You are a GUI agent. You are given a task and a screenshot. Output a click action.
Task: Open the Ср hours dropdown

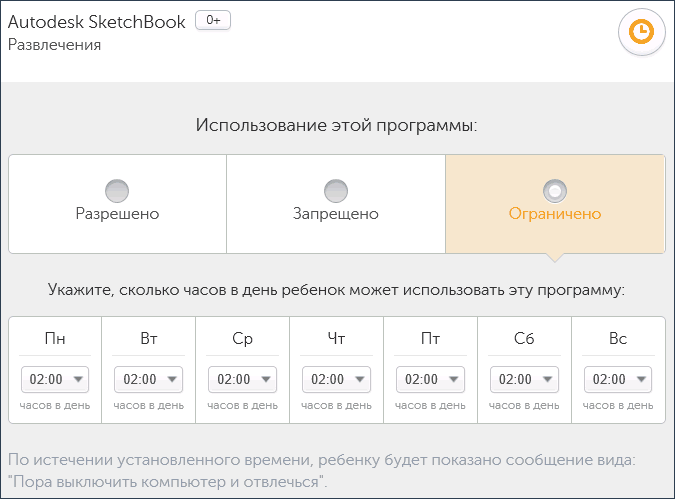click(243, 379)
